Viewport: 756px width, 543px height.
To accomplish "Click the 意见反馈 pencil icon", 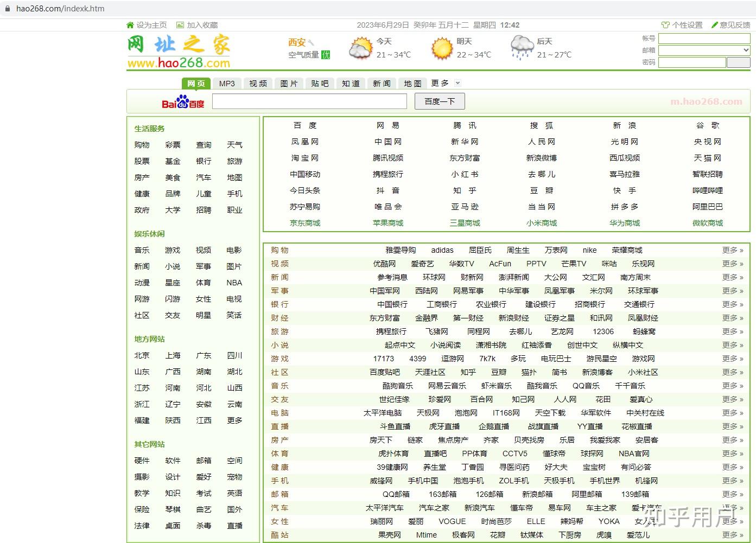I will point(714,25).
